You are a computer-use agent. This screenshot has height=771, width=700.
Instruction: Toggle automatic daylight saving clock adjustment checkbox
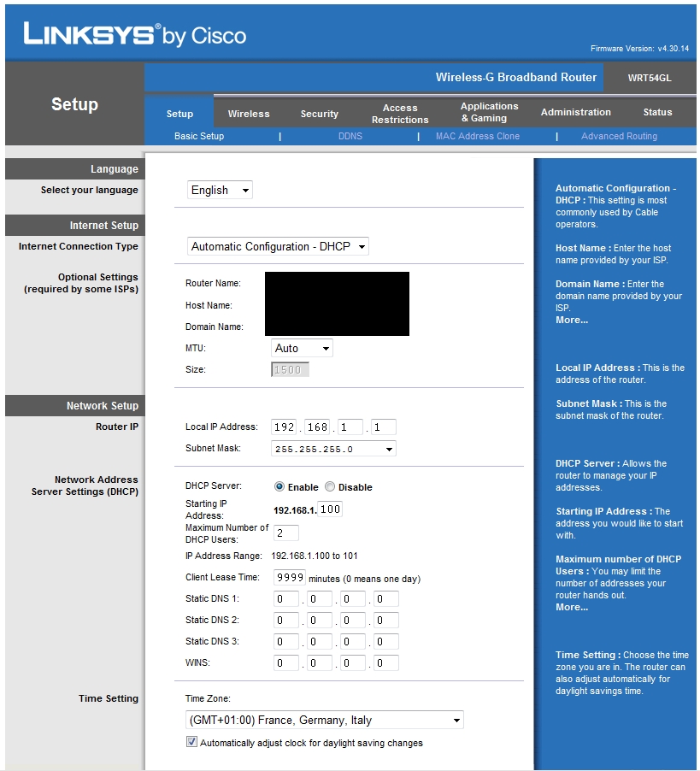[191, 742]
